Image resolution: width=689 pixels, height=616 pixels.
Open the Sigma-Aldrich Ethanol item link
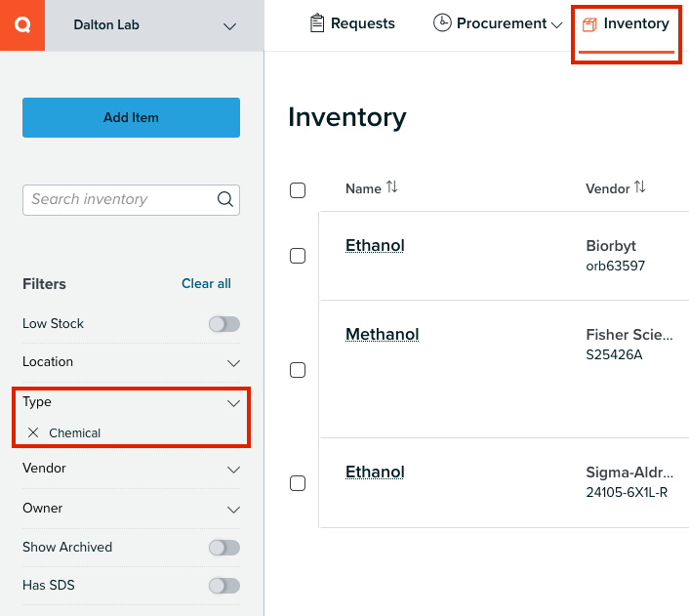375,472
